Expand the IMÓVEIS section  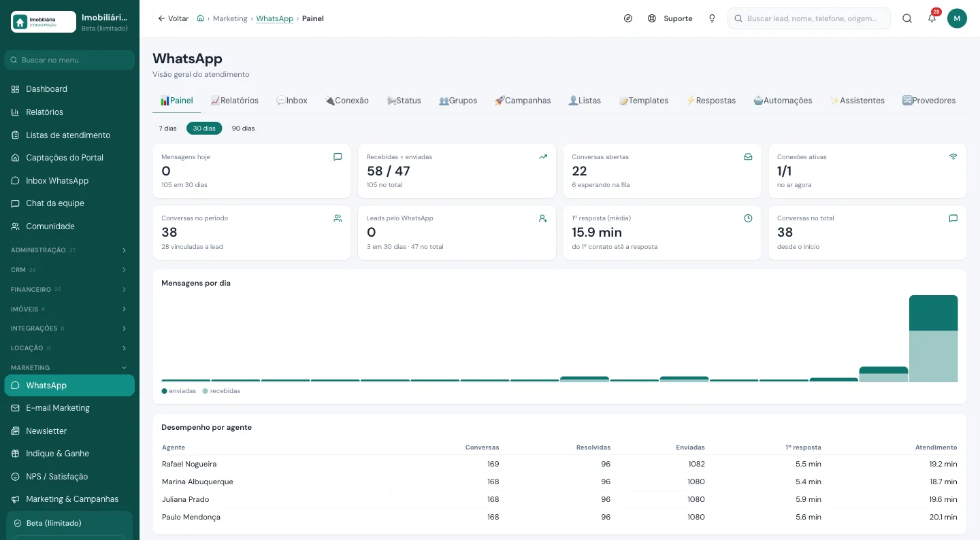tap(69, 309)
